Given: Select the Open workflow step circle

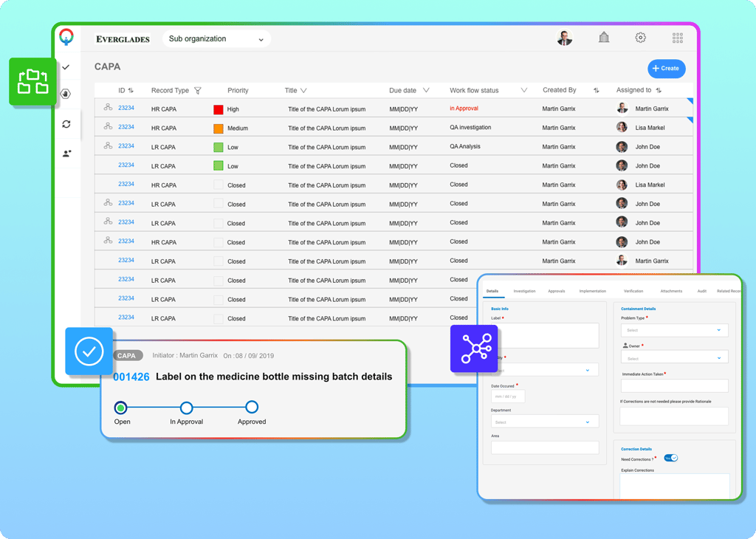Looking at the screenshot, I should (120, 408).
